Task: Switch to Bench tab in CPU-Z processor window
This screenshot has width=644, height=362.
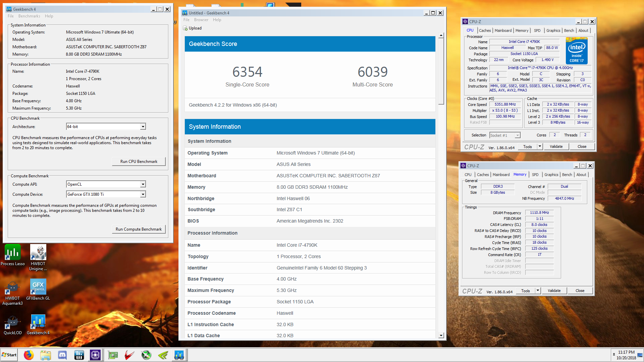Action: 569,31
